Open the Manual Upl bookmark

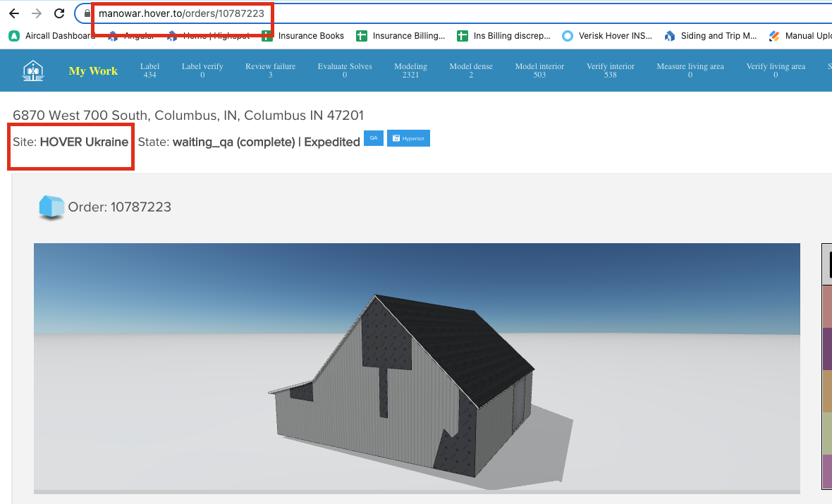pyautogui.click(x=800, y=35)
